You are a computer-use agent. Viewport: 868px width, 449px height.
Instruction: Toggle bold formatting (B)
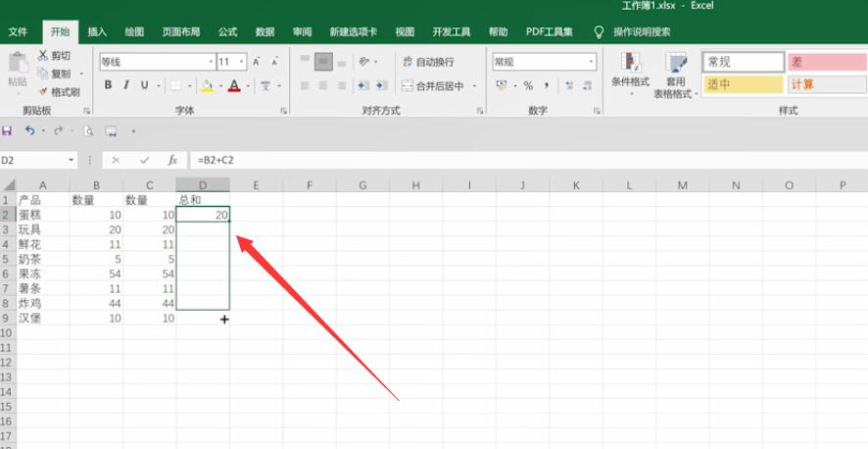click(108, 85)
